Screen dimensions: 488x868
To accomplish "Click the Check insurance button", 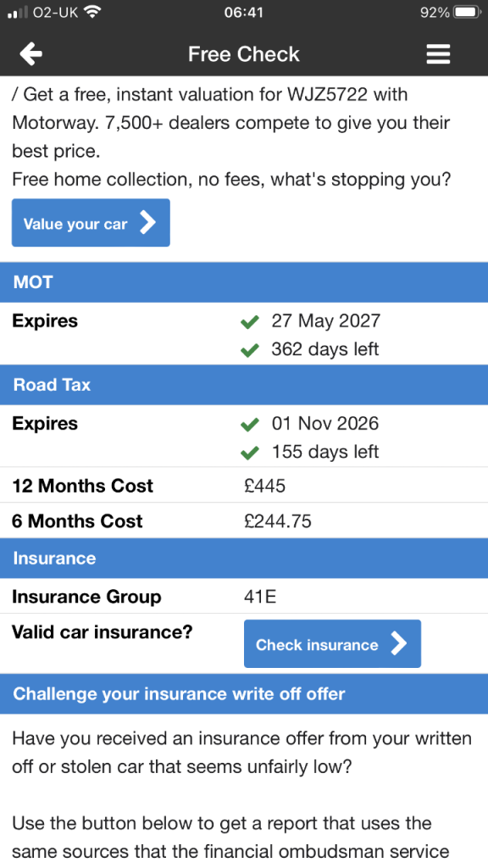I will 332,643.
